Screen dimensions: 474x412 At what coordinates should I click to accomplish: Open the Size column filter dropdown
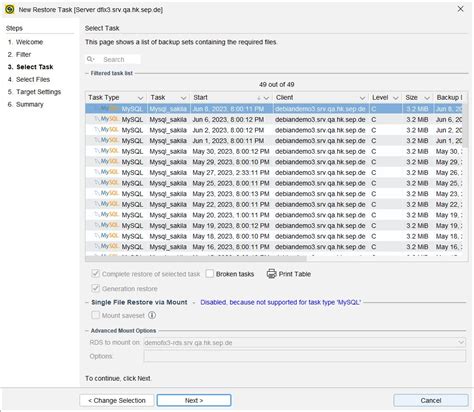[x=427, y=98]
